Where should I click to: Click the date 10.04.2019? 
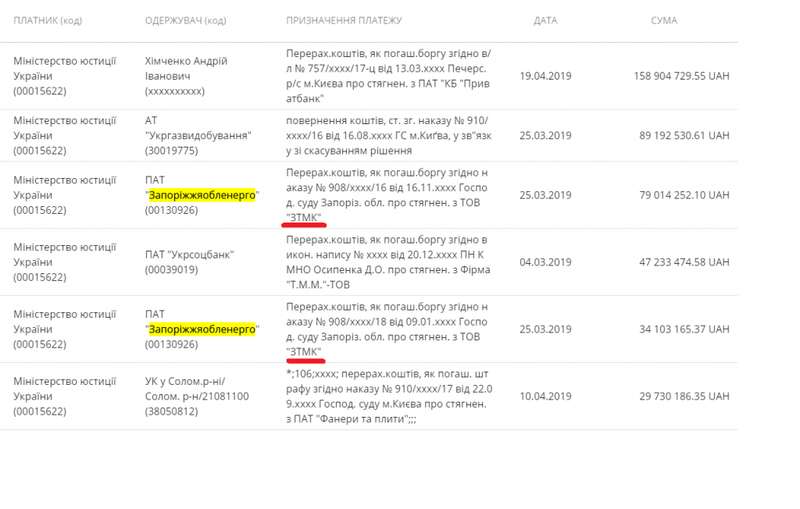point(545,396)
